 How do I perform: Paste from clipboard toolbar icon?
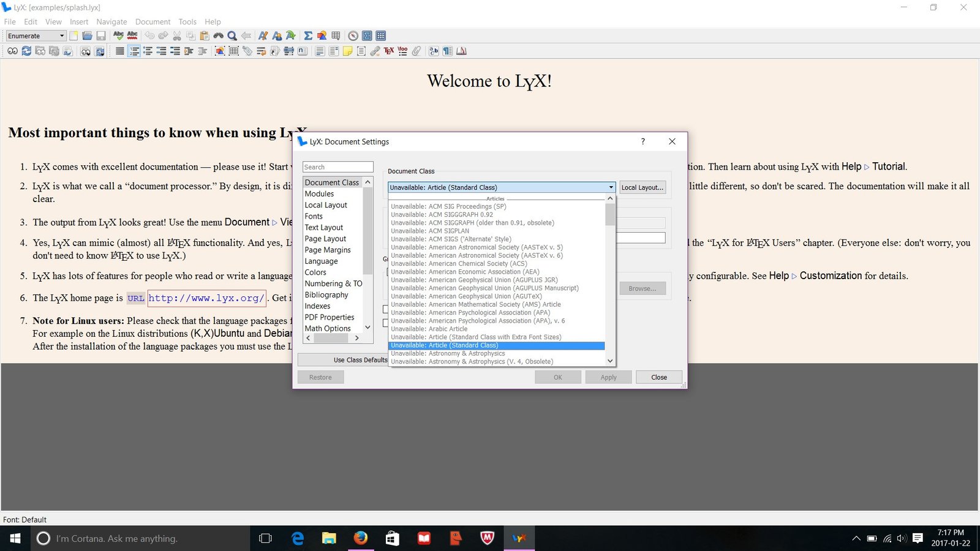(205, 36)
